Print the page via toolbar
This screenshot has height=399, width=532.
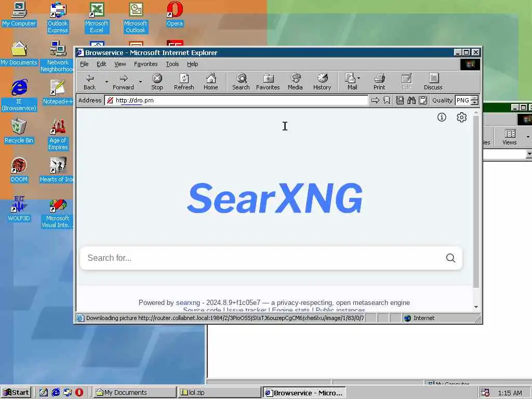379,82
